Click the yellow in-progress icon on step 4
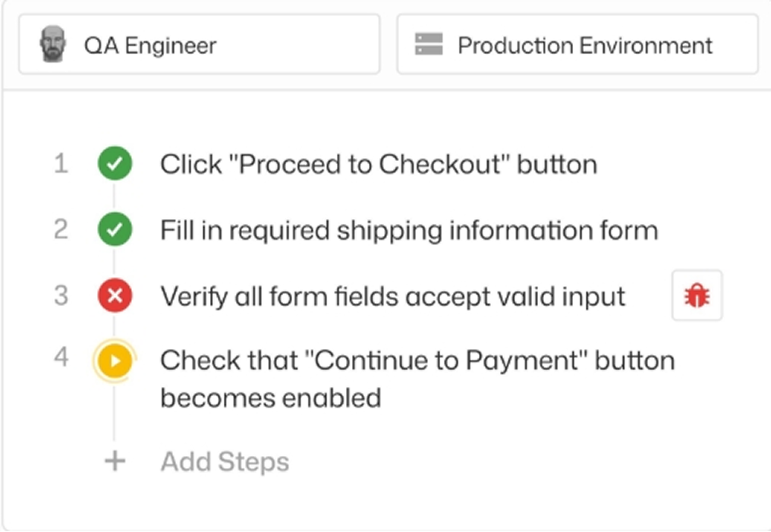Screen dimensions: 771x532 pos(115,360)
